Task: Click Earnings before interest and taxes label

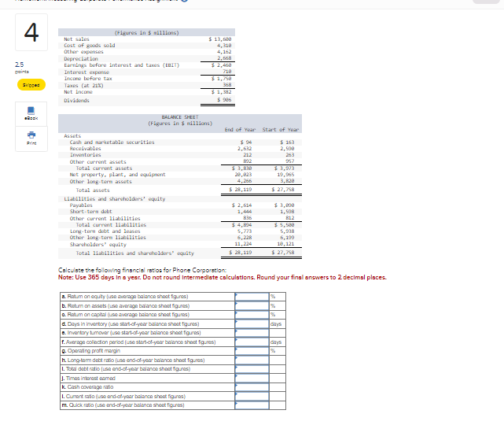Action: pyautogui.click(x=122, y=65)
